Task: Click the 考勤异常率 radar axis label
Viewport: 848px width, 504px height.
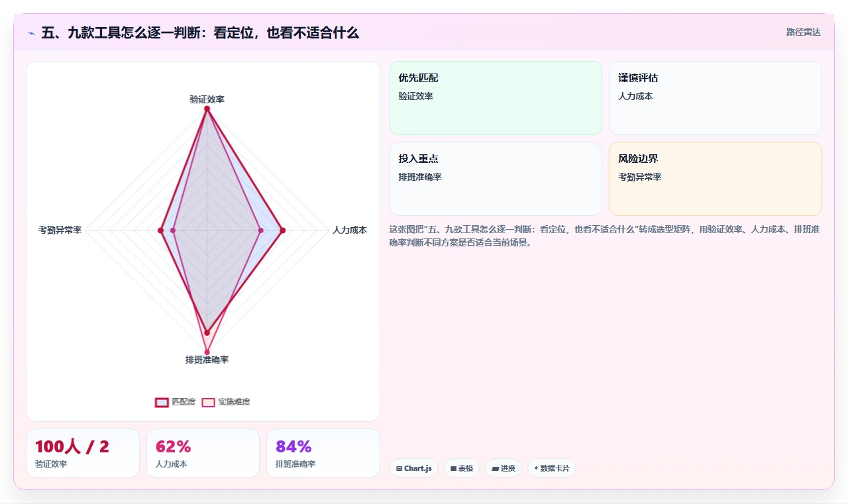Action: click(60, 230)
